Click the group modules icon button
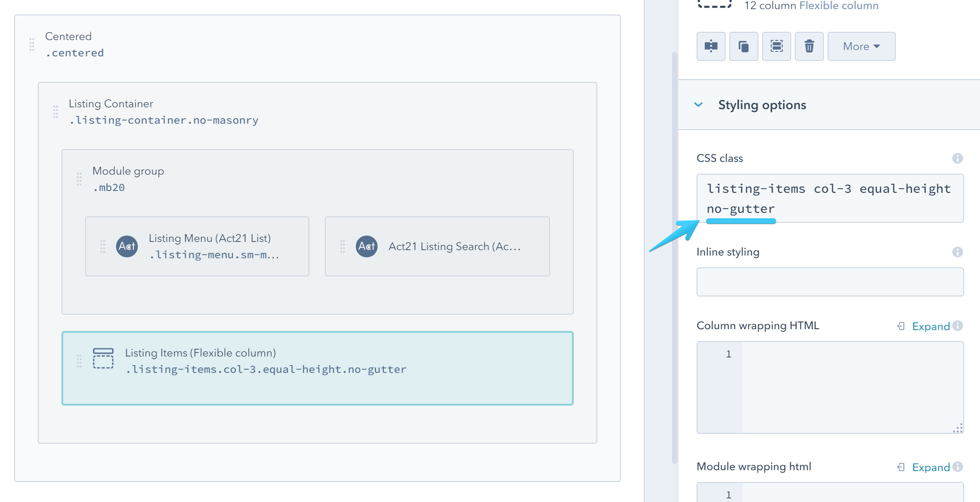The height and width of the screenshot is (502, 980). [x=776, y=46]
